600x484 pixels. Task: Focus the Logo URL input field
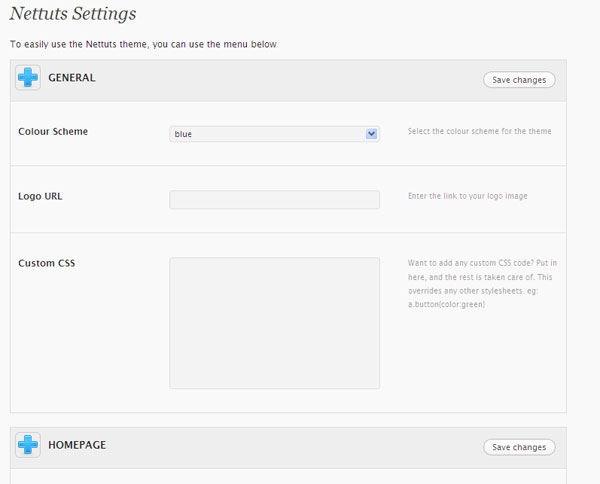coord(274,199)
